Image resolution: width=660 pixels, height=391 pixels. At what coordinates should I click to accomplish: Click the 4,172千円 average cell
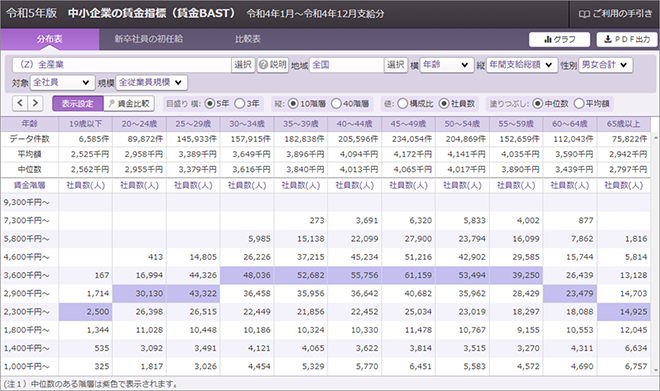point(408,154)
